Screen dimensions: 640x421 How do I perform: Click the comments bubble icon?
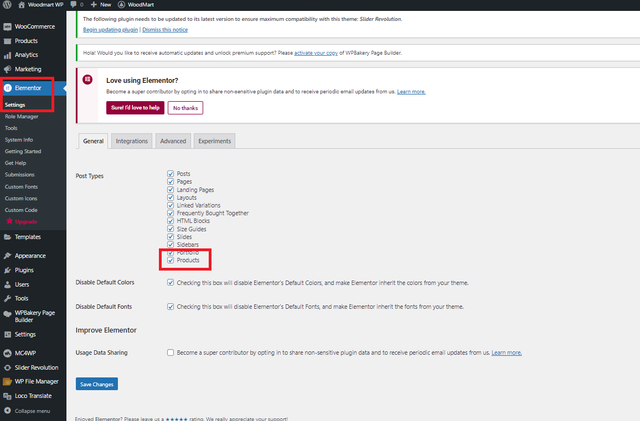73,4
